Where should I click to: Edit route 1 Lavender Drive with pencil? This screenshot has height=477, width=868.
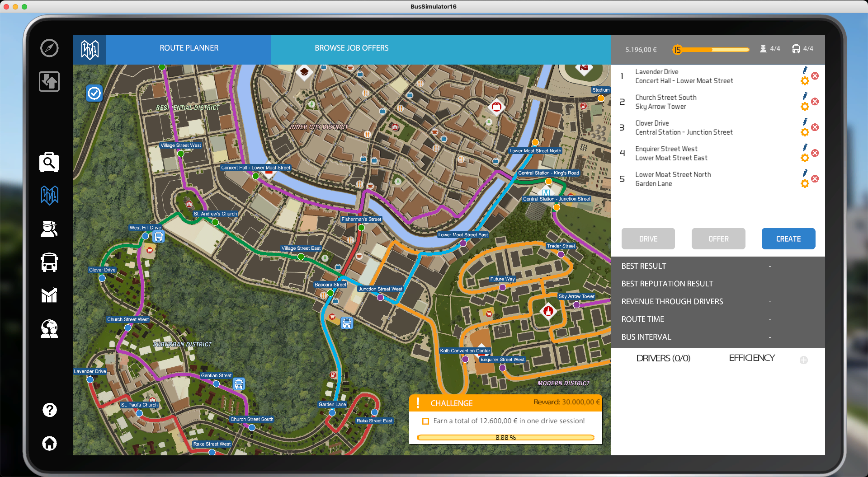(805, 70)
